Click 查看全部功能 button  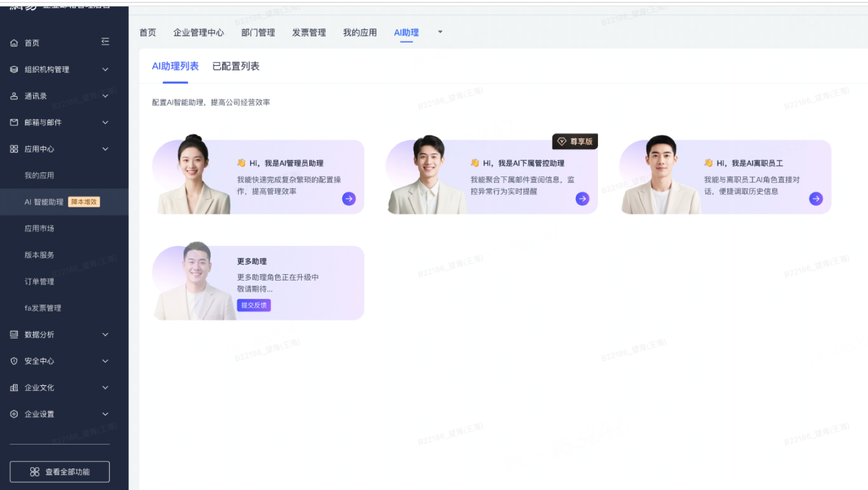coord(60,472)
